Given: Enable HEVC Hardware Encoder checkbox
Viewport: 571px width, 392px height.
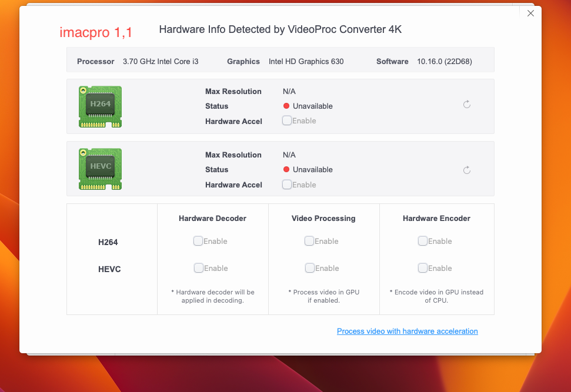Looking at the screenshot, I should tap(423, 268).
